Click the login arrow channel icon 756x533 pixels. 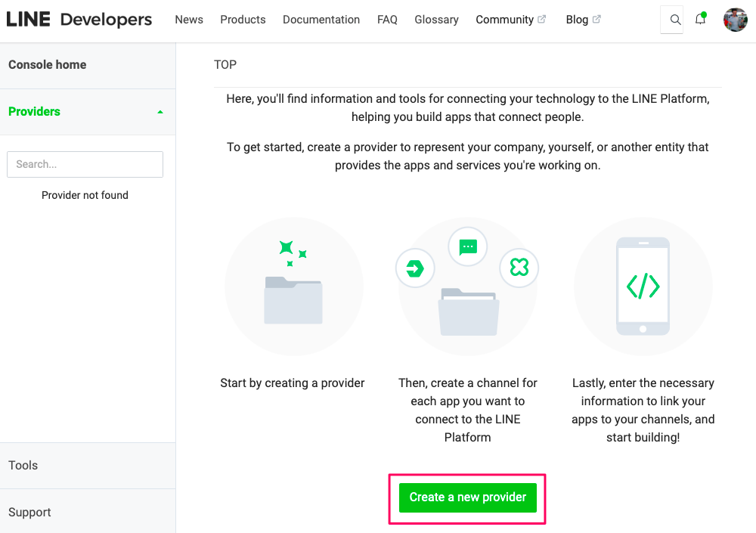tap(415, 268)
